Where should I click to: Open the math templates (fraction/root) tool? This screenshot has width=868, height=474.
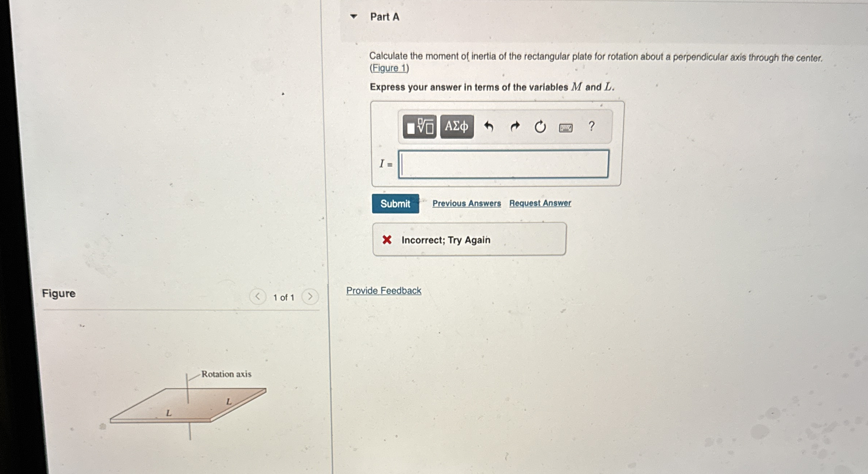coord(420,127)
